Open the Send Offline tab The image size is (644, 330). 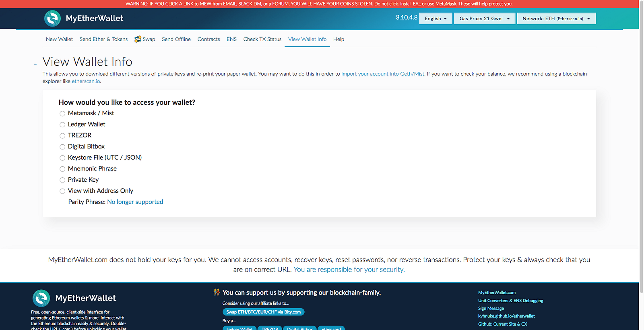(x=176, y=39)
